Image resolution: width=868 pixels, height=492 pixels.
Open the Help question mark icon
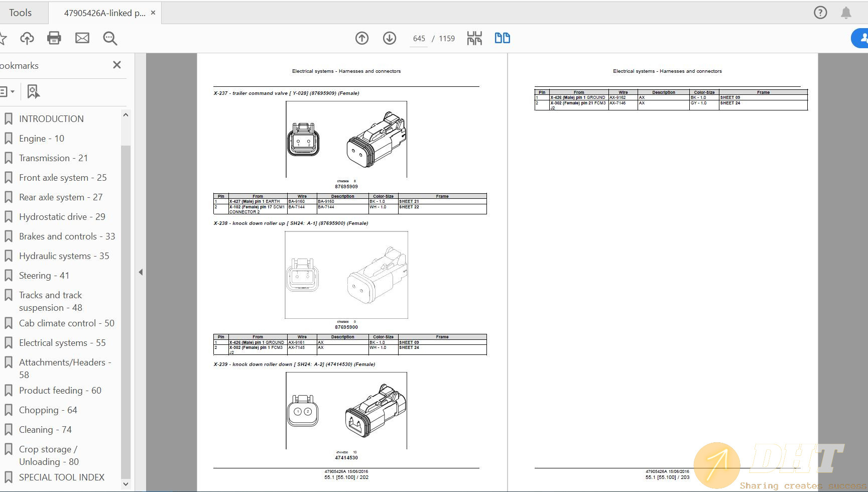pyautogui.click(x=820, y=13)
